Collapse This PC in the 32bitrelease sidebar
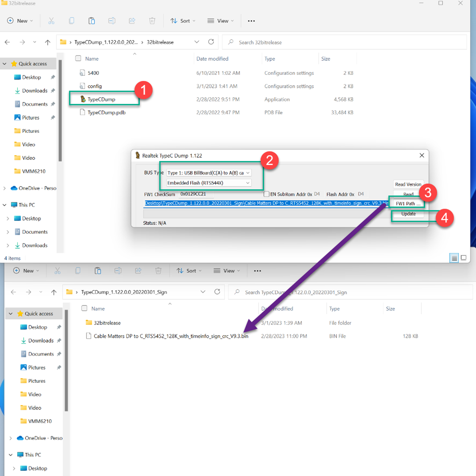The height and width of the screenshot is (476, 476). (4, 205)
